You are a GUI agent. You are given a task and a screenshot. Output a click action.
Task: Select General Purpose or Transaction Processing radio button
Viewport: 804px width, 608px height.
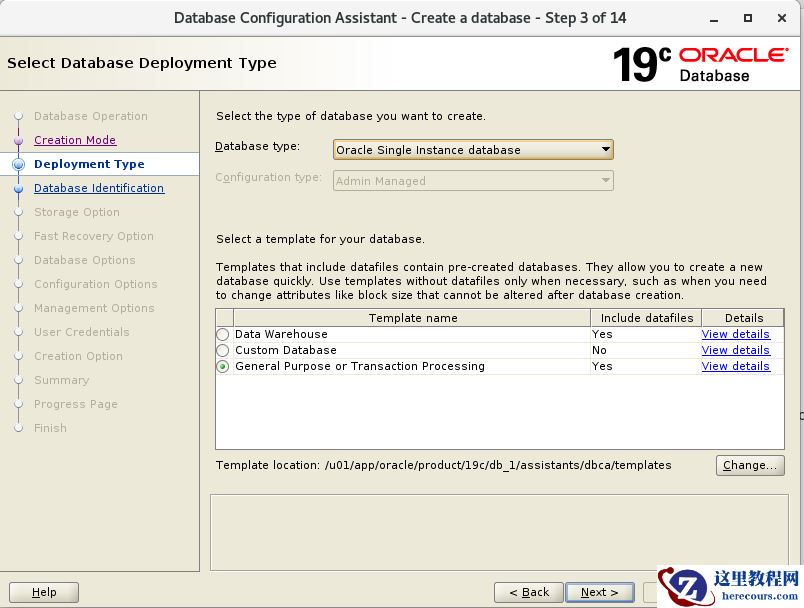click(x=223, y=367)
